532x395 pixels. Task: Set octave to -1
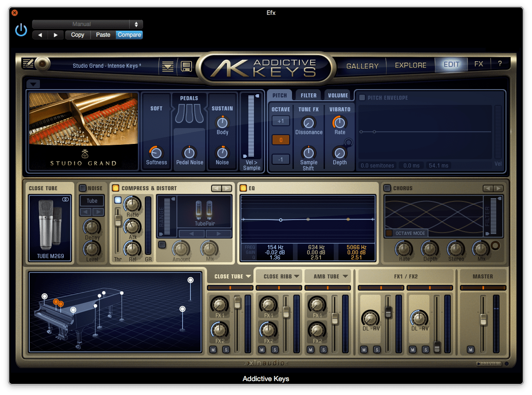280,159
